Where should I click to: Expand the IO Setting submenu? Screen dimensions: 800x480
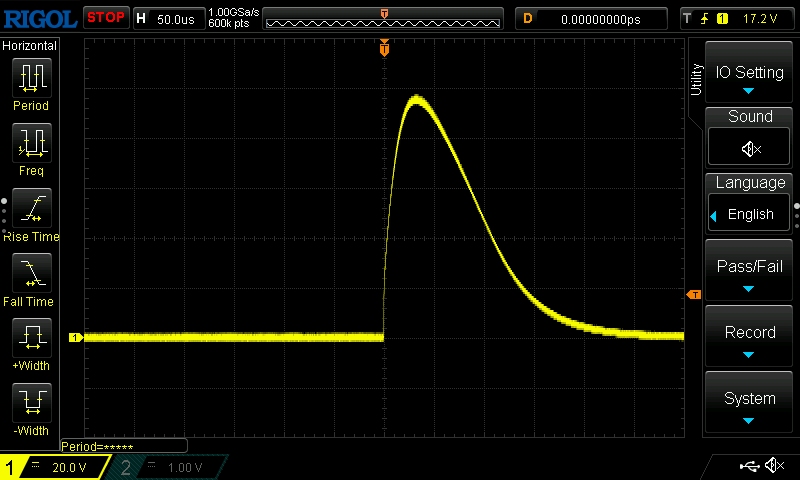point(749,78)
